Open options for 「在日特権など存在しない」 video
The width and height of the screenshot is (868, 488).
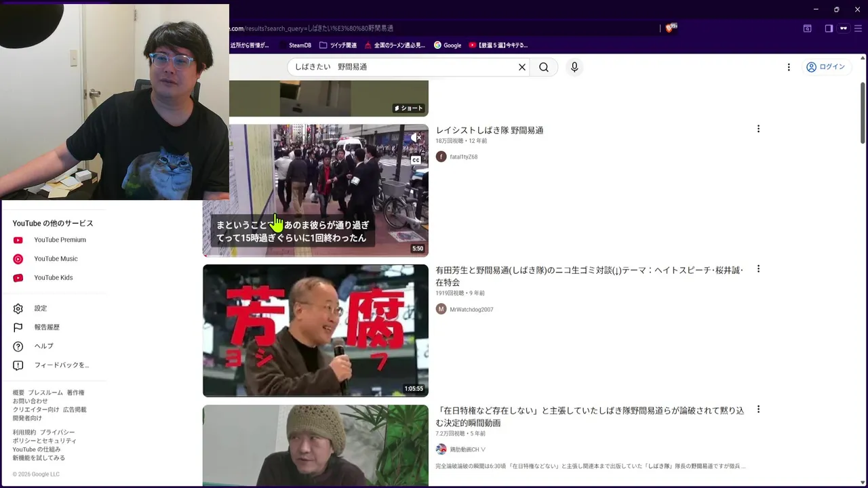pos(758,409)
